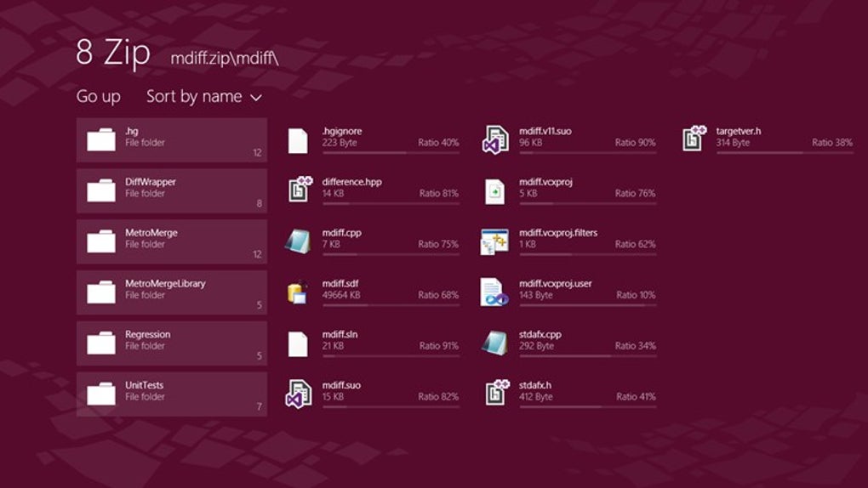Click the difference.hpp header file icon

[x=300, y=190]
